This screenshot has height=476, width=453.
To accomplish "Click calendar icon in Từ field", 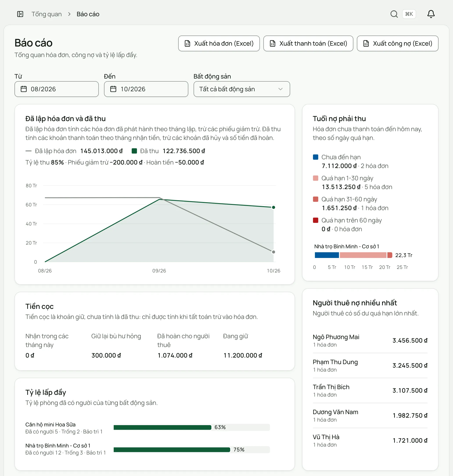I will pos(24,89).
